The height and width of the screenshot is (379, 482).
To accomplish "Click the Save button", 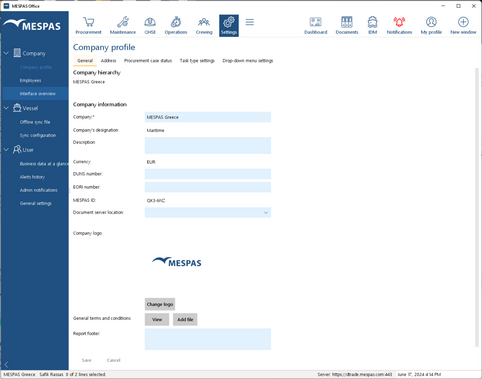I will click(x=86, y=360).
